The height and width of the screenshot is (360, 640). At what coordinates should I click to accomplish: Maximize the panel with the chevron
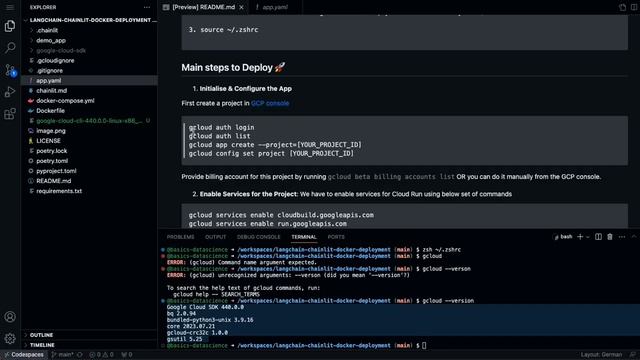634,237
